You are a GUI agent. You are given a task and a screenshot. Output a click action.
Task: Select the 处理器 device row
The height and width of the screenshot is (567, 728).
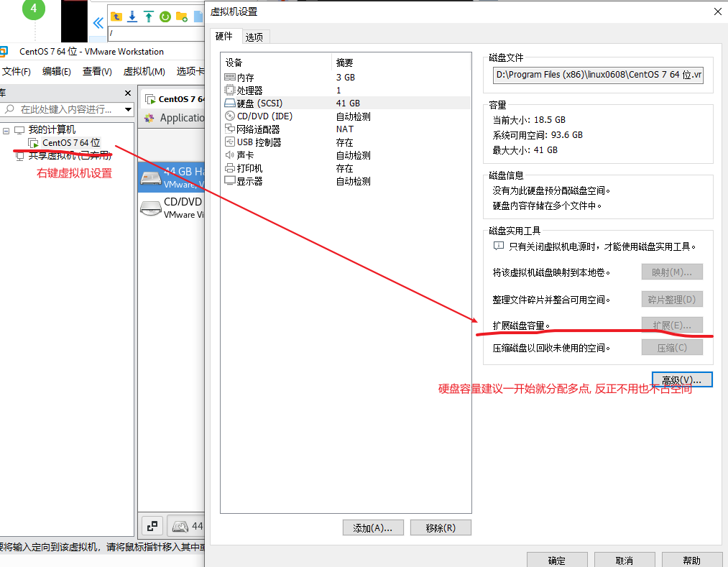click(346, 90)
